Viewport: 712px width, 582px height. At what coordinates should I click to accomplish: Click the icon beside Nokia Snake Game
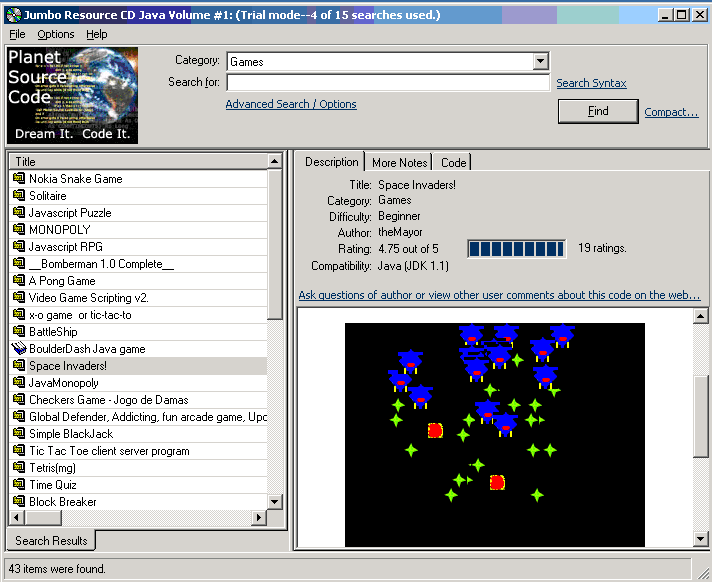(19, 178)
